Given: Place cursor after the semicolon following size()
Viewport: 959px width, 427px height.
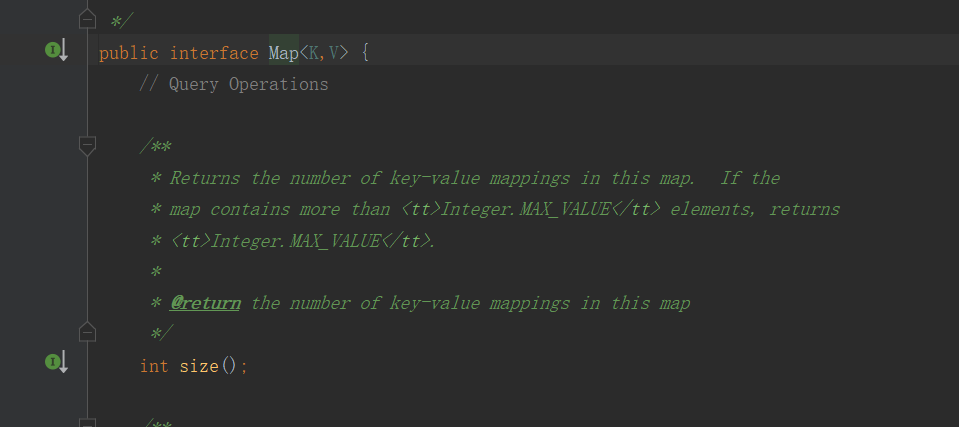Looking at the screenshot, I should point(246,366).
